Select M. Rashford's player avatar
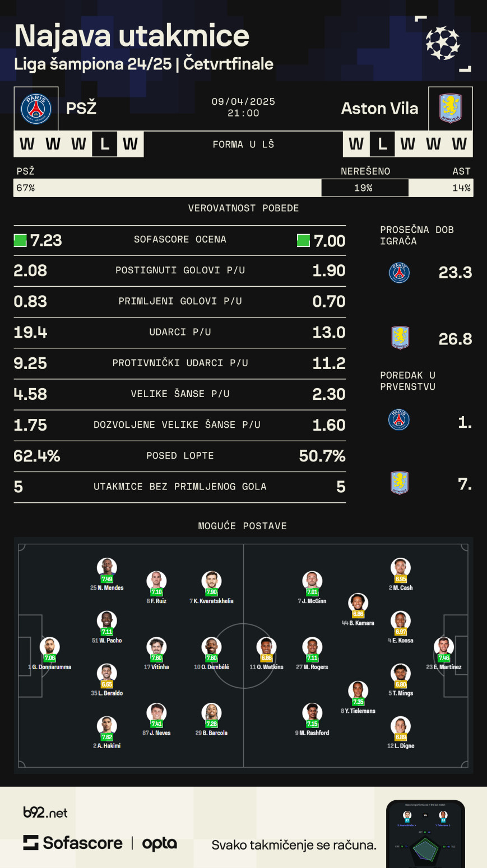Screen dimensions: 487x868 pos(312,713)
